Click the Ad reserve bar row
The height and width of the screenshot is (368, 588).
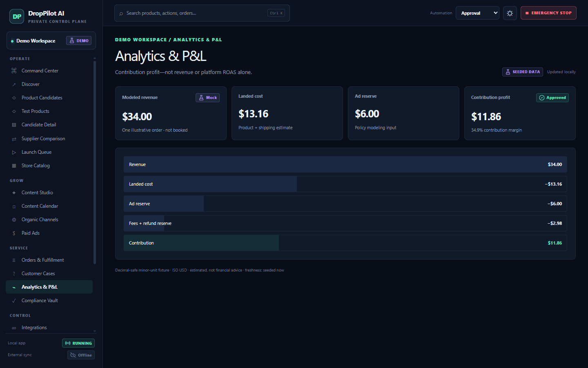345,204
